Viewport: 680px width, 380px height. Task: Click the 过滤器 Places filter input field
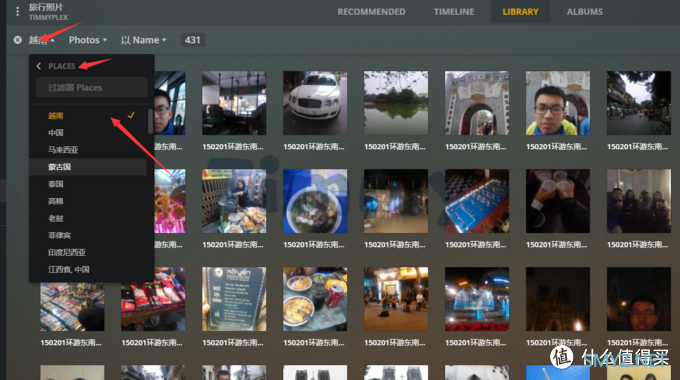[x=92, y=88]
